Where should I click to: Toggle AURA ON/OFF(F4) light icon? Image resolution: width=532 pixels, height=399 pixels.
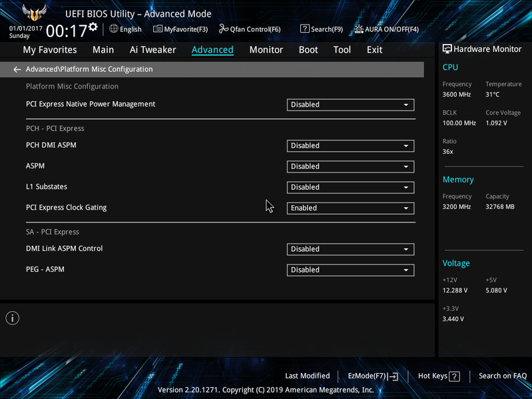[x=359, y=29]
